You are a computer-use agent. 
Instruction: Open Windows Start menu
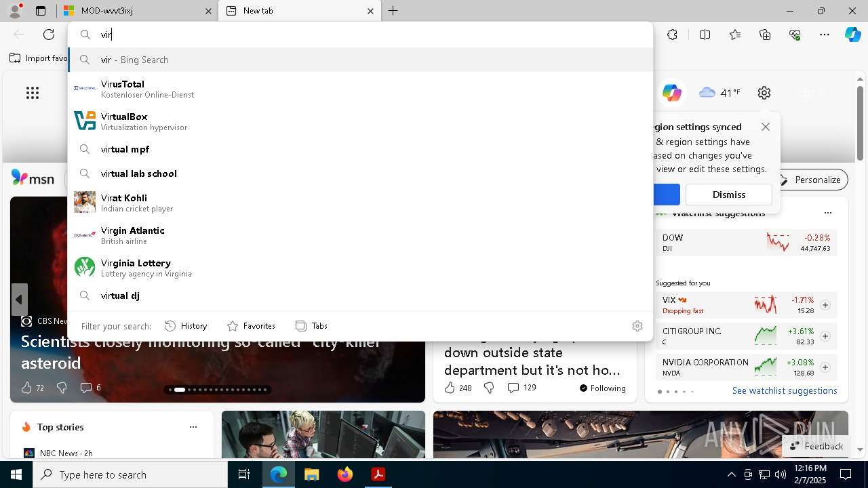point(16,474)
